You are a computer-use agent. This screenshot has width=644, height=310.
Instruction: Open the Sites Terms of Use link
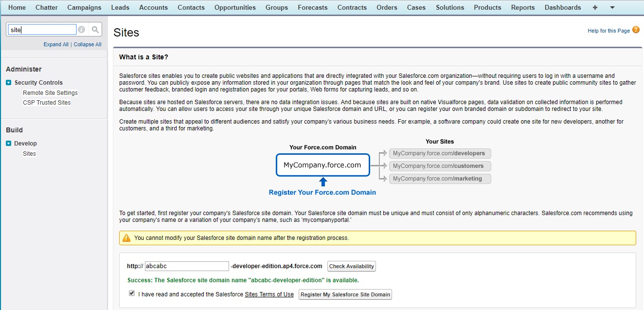tap(269, 294)
